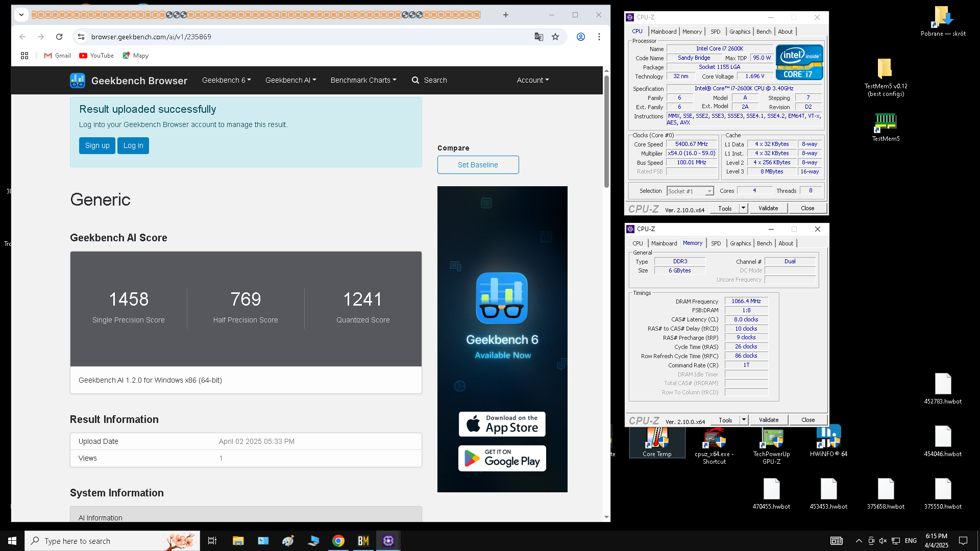
Task: Click the Get it on Google Play badge
Action: tap(502, 458)
